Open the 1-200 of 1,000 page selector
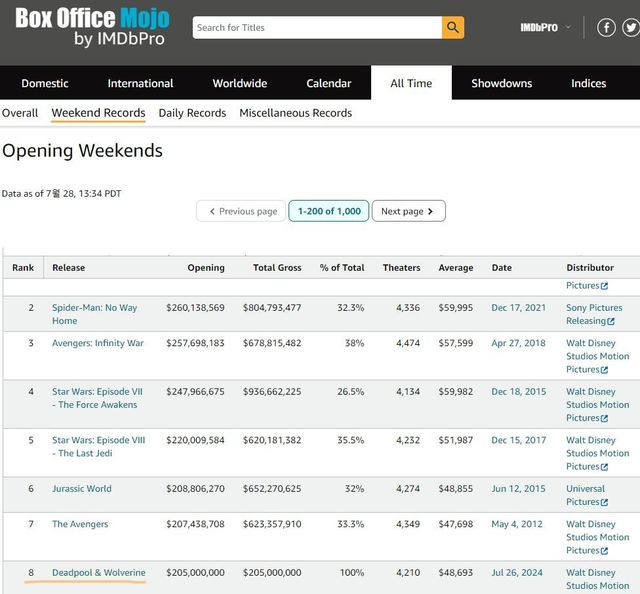The image size is (640, 594). pos(329,211)
